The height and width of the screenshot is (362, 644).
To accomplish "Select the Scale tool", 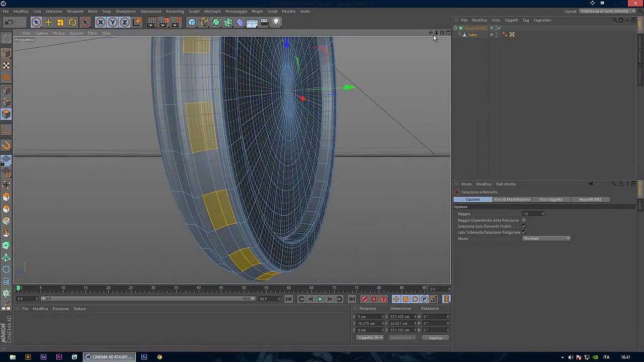I will tap(60, 22).
